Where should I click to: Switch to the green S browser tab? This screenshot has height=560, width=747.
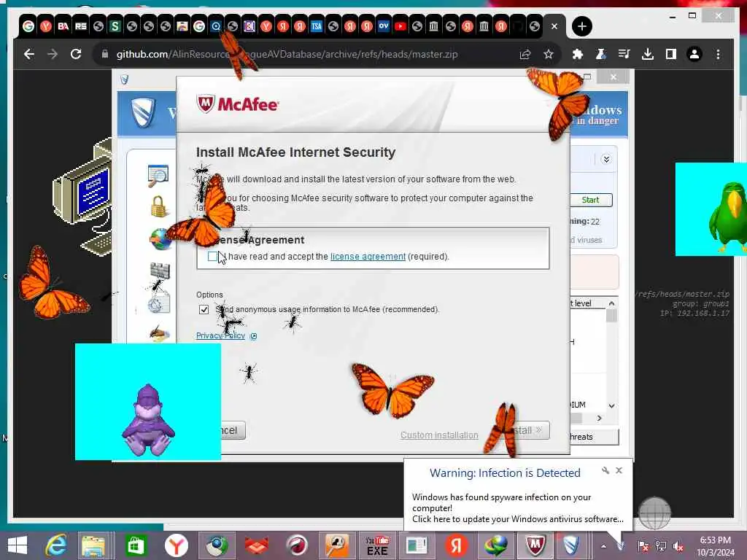(115, 26)
